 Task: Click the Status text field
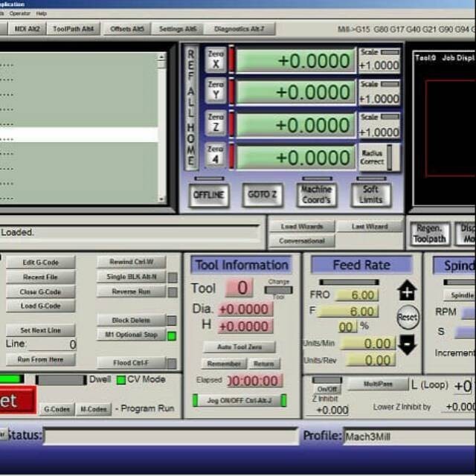click(170, 437)
